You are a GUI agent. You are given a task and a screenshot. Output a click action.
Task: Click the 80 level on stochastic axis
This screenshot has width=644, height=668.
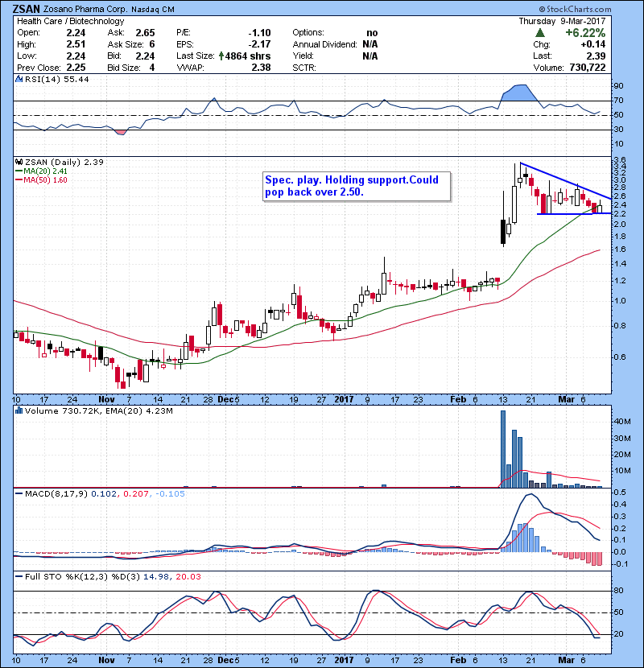(x=618, y=591)
